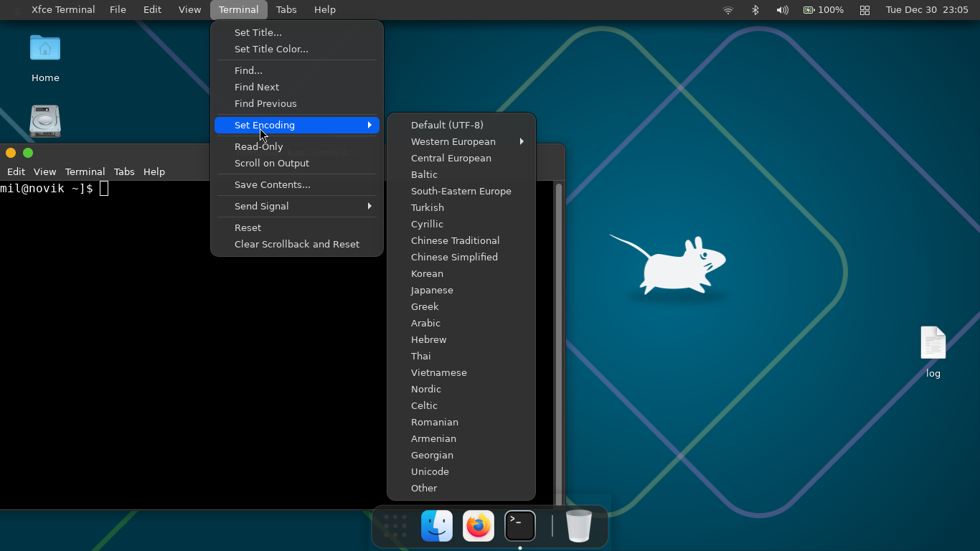Expand the Send Signal submenu

coord(297,206)
